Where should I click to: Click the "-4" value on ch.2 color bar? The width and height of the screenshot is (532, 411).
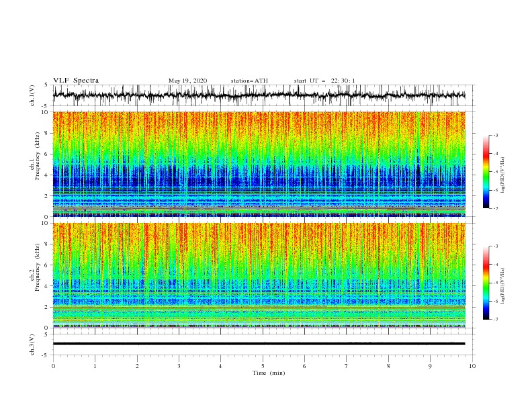pos(495,265)
